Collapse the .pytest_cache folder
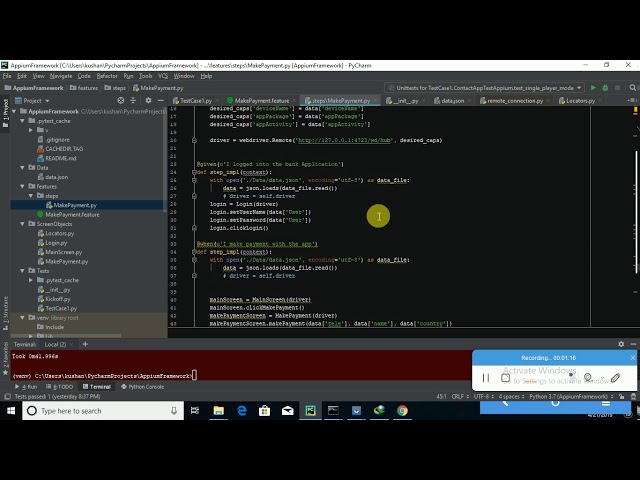640x480 pixels. click(22, 121)
